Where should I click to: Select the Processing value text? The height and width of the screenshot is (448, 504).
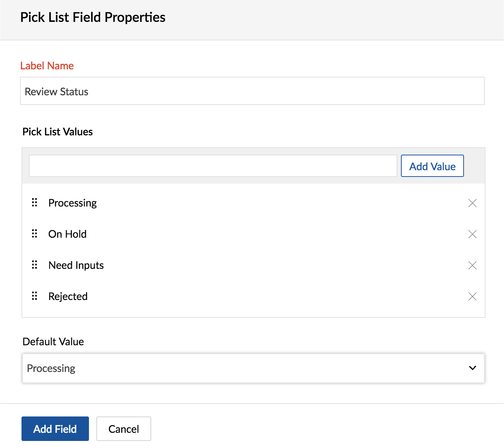[x=73, y=203]
